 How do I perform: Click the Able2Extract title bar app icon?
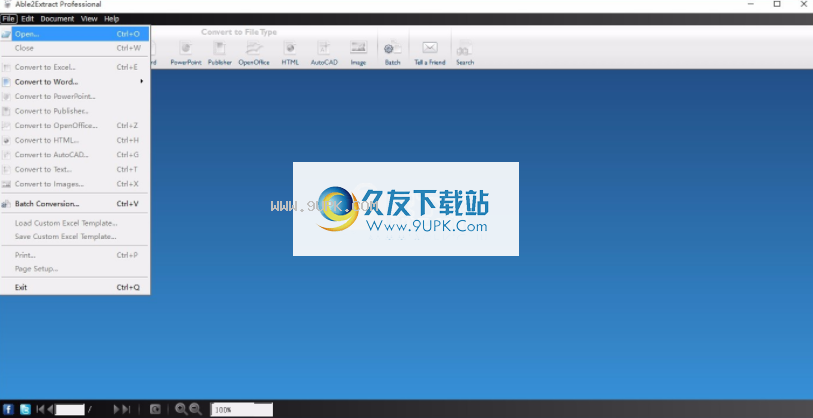pos(7,4)
